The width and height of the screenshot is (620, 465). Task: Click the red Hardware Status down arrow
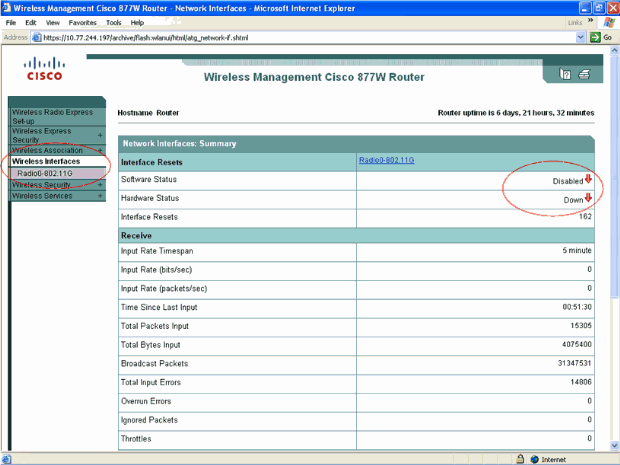589,198
